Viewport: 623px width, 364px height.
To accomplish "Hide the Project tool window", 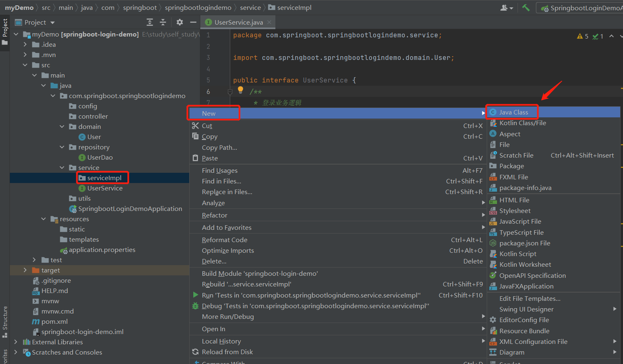I will (x=193, y=22).
